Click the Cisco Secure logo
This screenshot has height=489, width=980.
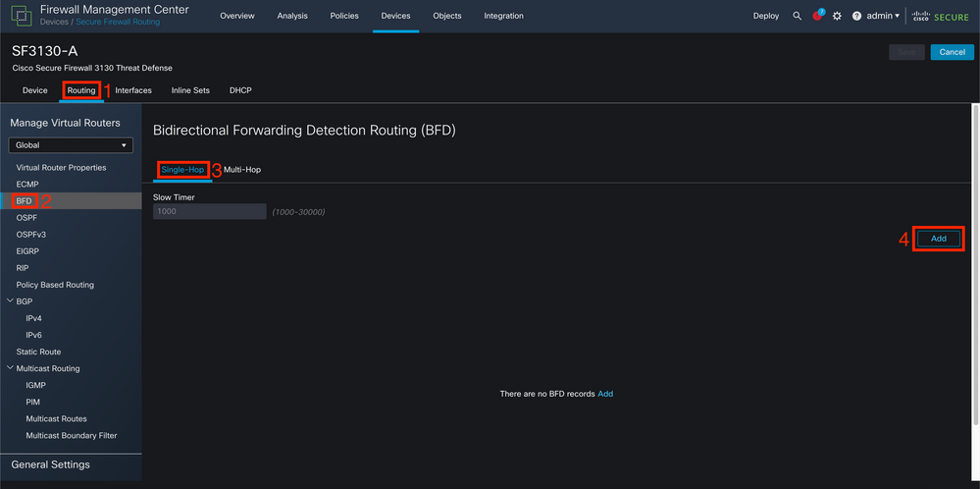[x=941, y=17]
